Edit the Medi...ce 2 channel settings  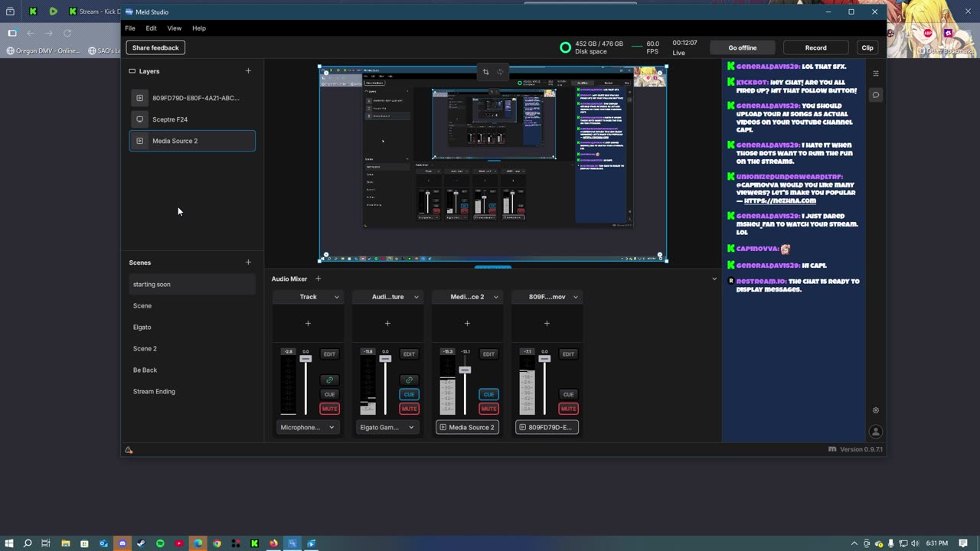point(488,354)
